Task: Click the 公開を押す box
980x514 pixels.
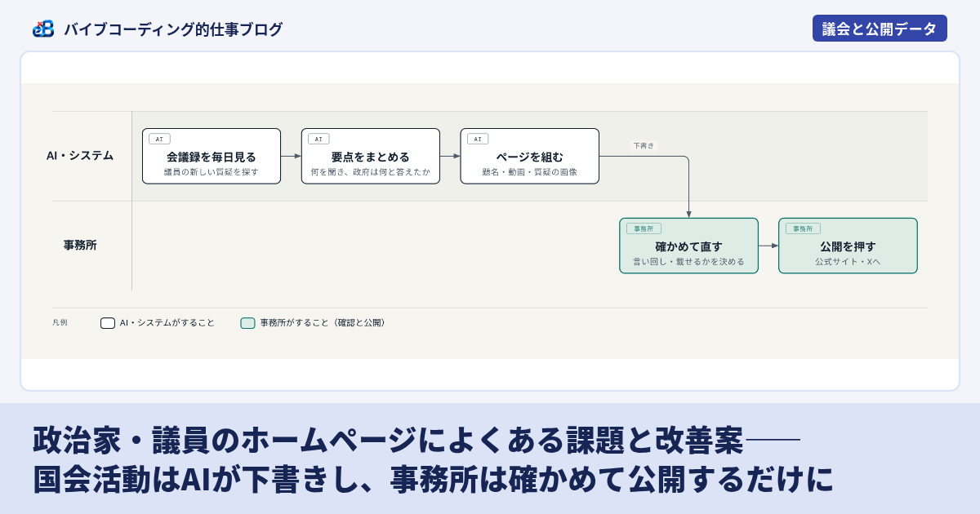Action: 848,246
